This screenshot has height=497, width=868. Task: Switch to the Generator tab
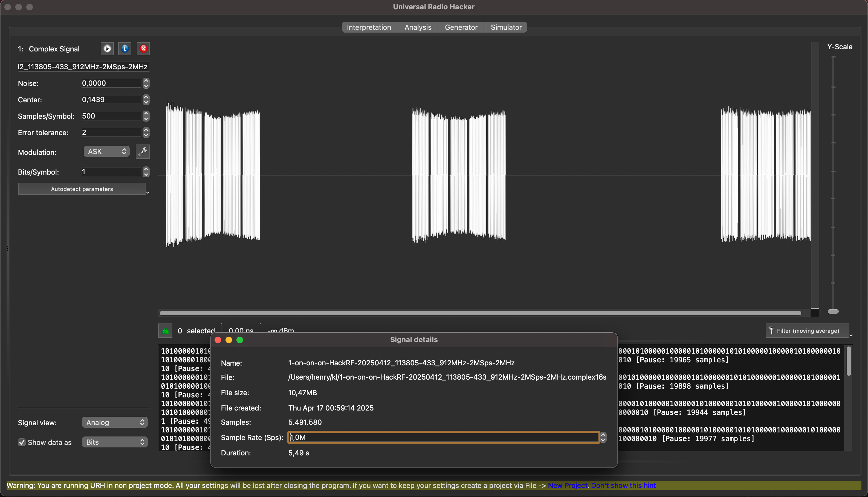click(461, 27)
